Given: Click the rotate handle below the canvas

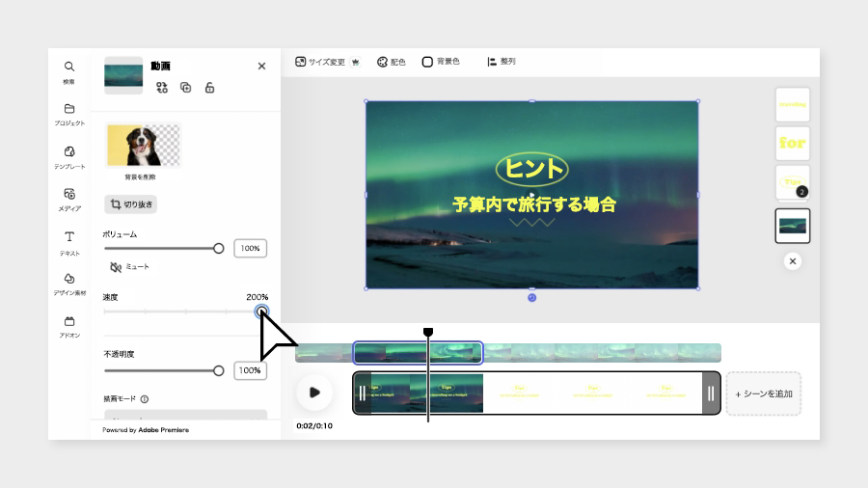Looking at the screenshot, I should (532, 298).
